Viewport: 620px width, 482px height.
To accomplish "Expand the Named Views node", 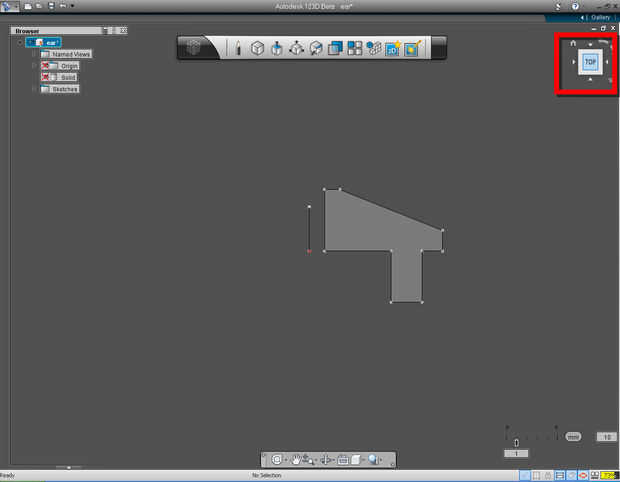I will (34, 54).
